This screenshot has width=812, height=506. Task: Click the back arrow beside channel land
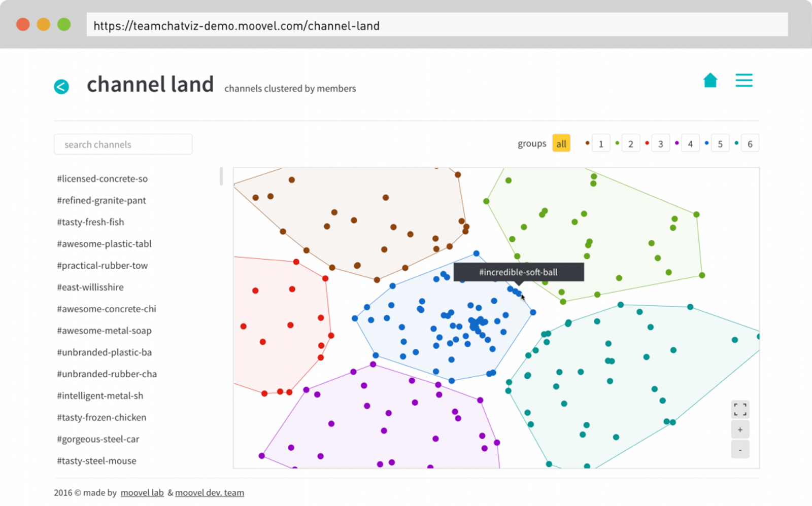coord(61,87)
